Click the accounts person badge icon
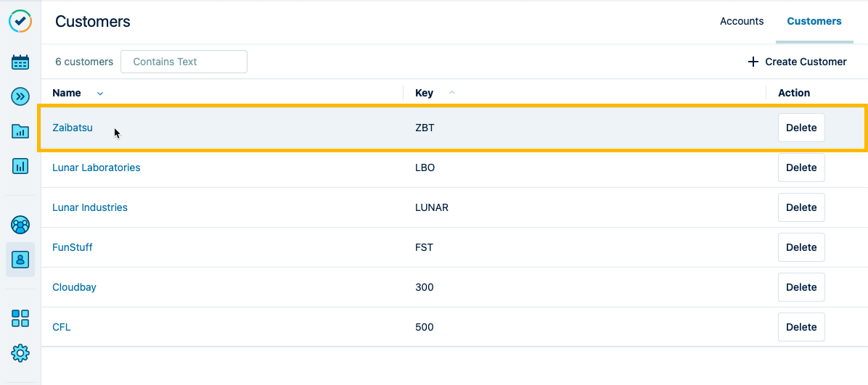868x385 pixels. 20,260
